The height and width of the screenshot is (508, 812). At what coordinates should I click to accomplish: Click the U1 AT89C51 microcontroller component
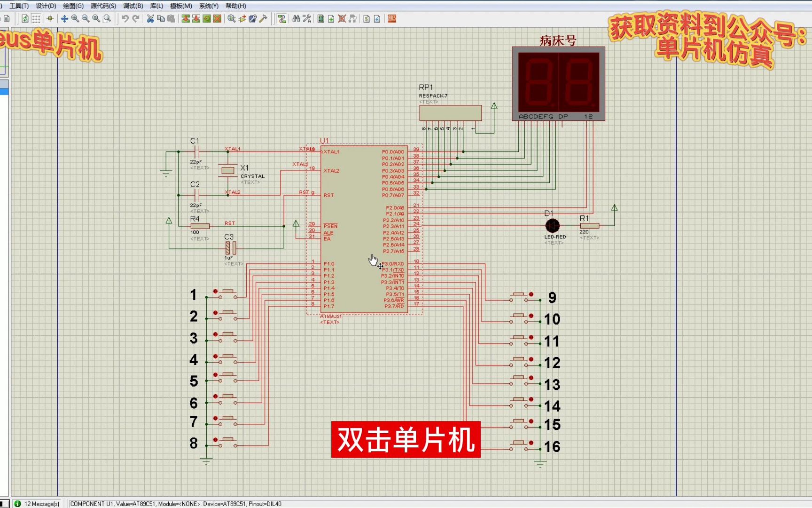(x=364, y=229)
